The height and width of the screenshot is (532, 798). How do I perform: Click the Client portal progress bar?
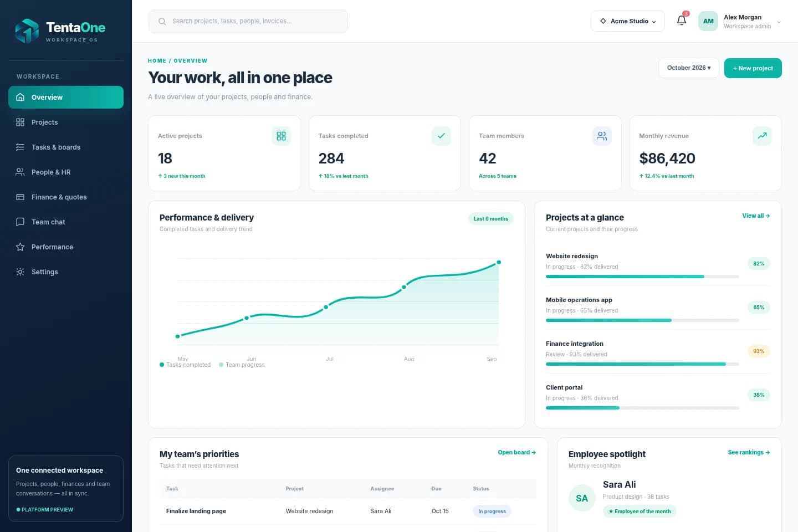(x=642, y=407)
